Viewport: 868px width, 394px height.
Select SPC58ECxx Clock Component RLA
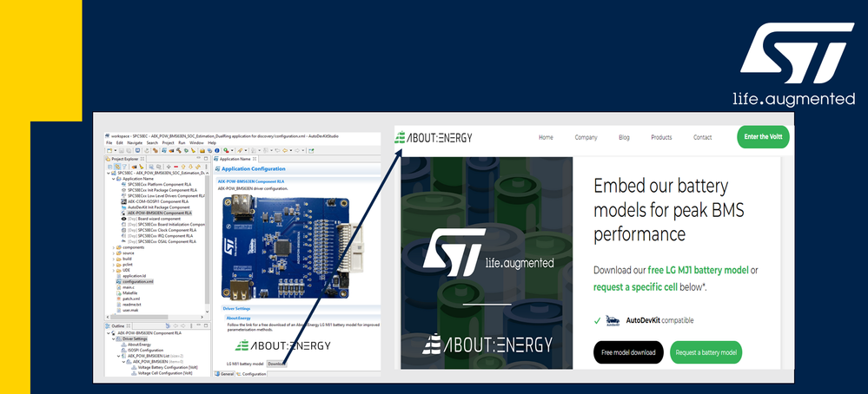coord(161,231)
